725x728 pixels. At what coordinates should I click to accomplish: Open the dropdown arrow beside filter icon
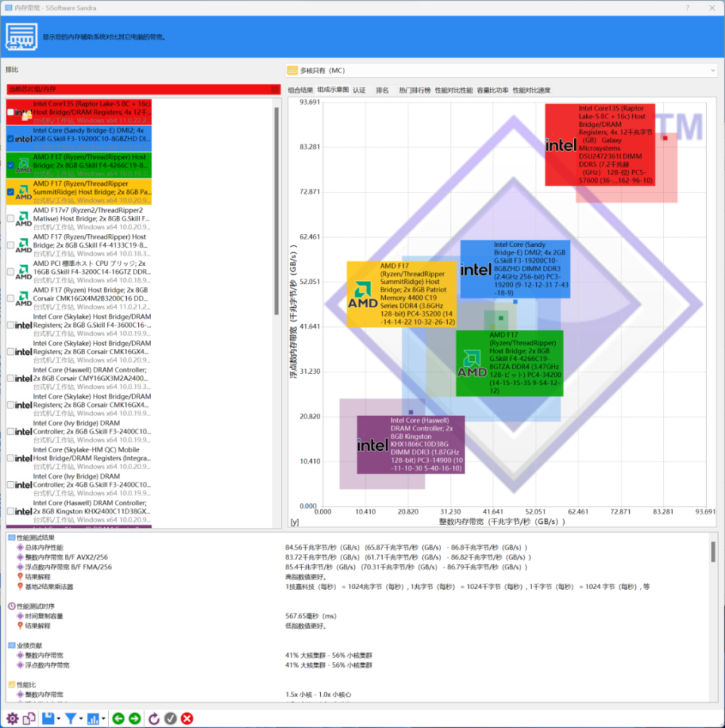pyautogui.click(x=81, y=719)
